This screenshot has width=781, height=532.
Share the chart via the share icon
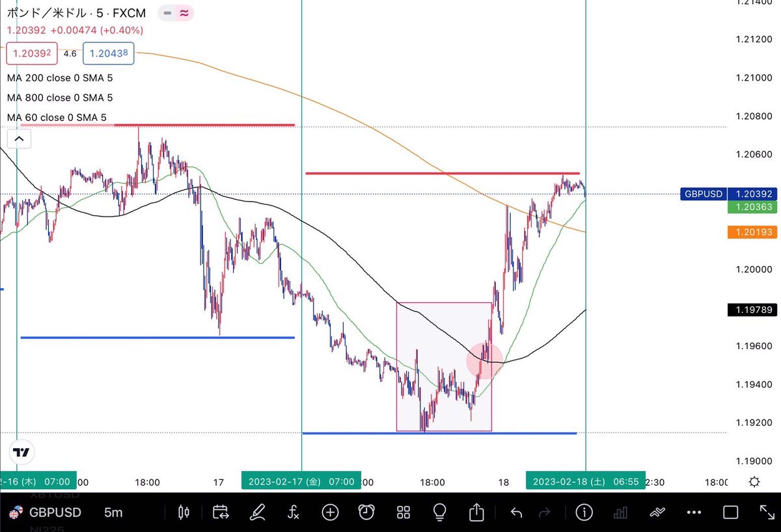coord(476,511)
